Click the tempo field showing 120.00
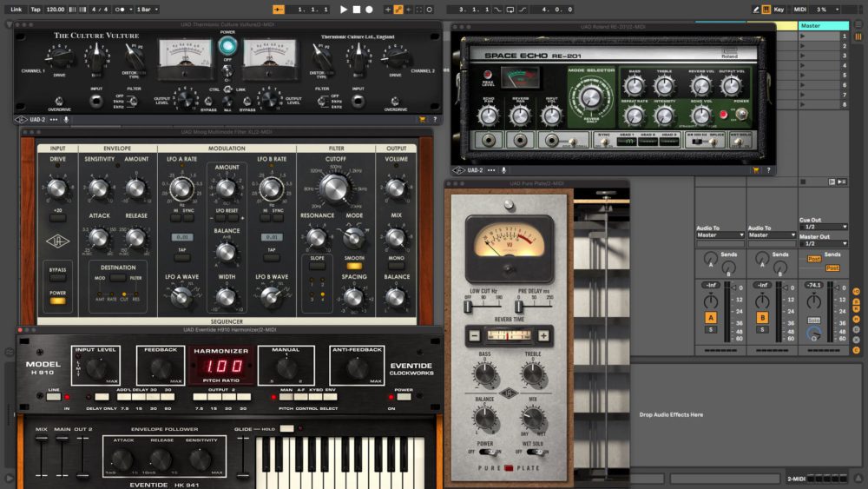 [x=55, y=9]
